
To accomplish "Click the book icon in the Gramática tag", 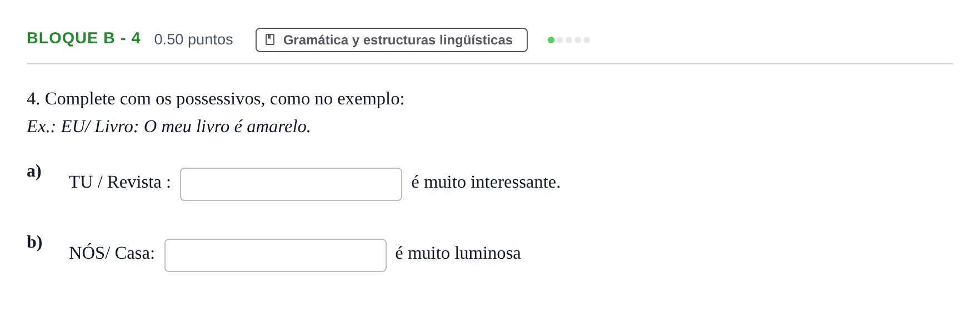I will [x=270, y=39].
